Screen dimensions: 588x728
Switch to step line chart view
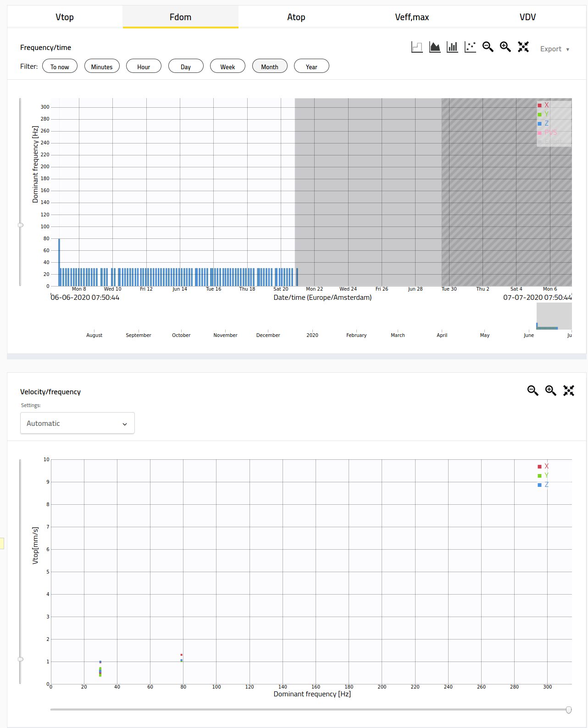(x=417, y=47)
